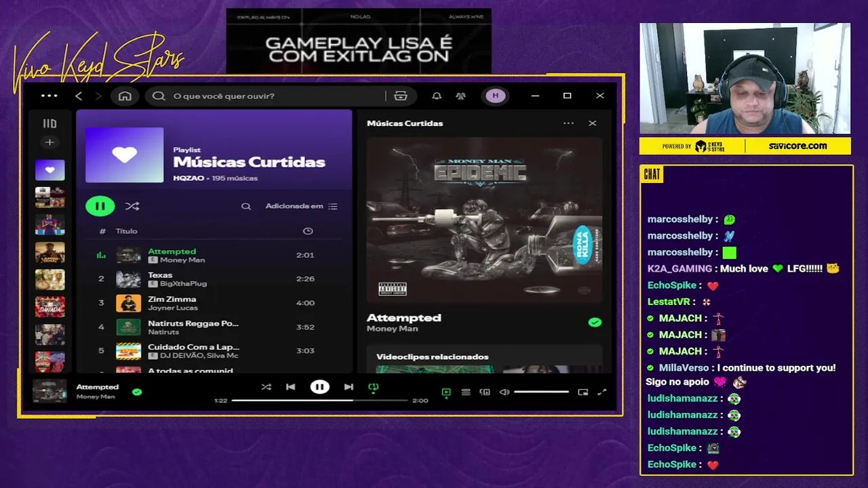The image size is (868, 488).
Task: Select the 'Attempted' track row
Action: tap(214, 255)
